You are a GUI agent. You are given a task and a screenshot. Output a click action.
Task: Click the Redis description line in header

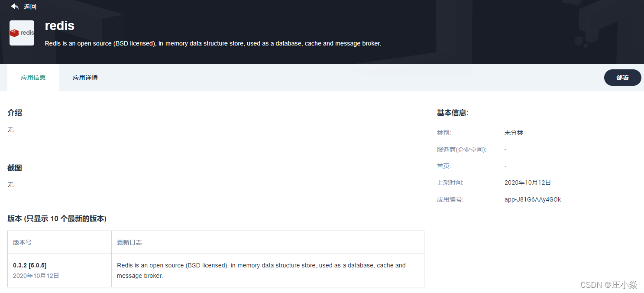[x=213, y=43]
